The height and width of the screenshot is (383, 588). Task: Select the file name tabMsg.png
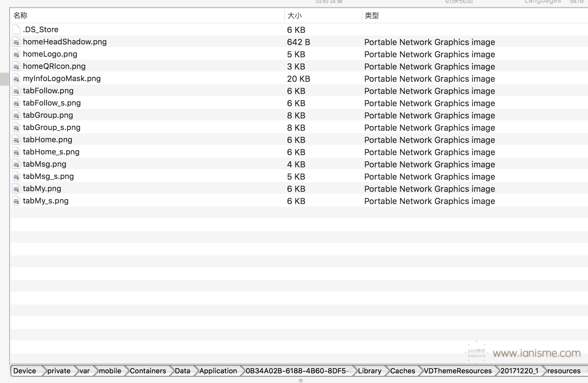44,164
